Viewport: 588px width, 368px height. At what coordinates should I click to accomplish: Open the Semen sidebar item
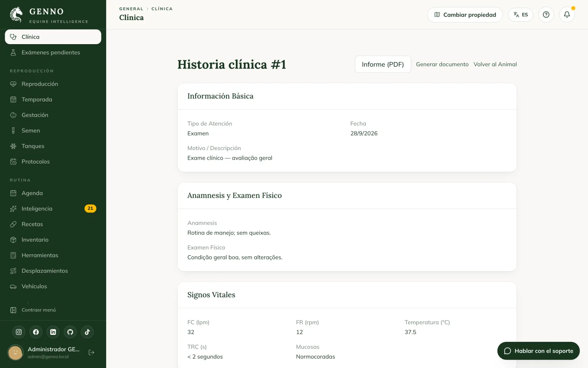click(x=53, y=130)
